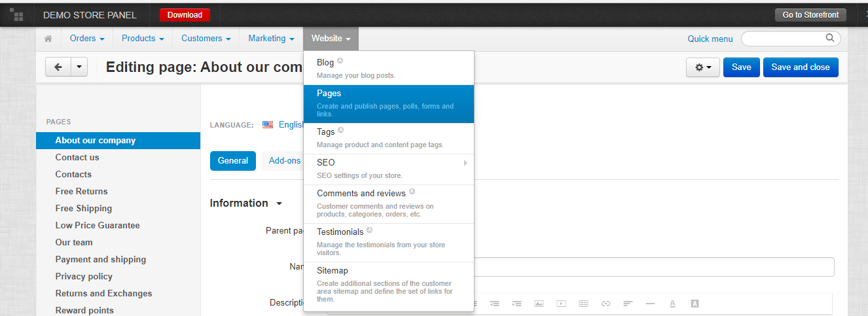Image resolution: width=868 pixels, height=316 pixels.
Task: Click Go to Storefront button
Action: 810,15
